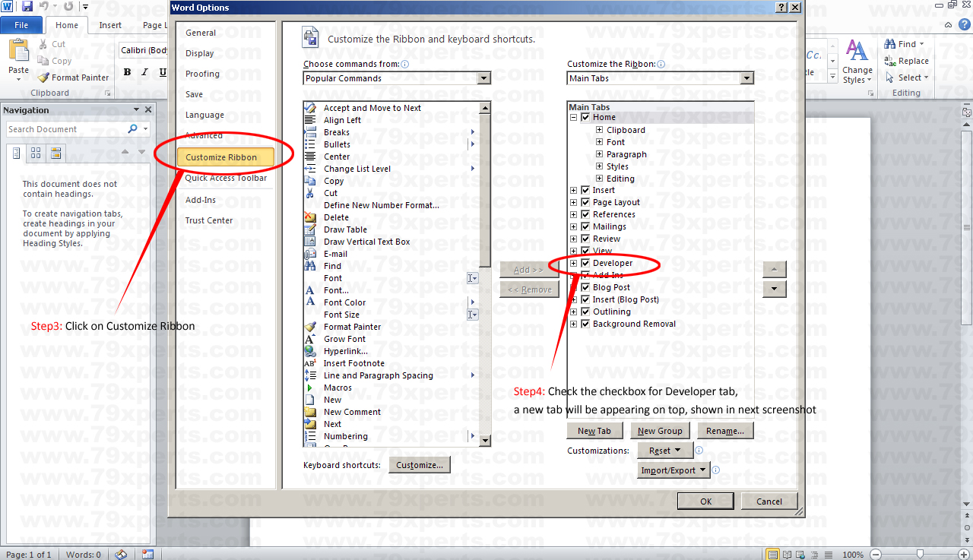Open the Clipboard group dialog launcher
Screen dimensions: 973x560
point(107,93)
